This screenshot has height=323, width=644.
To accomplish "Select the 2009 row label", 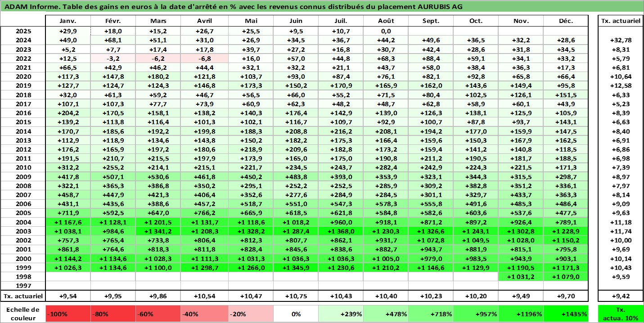I will (23, 177).
